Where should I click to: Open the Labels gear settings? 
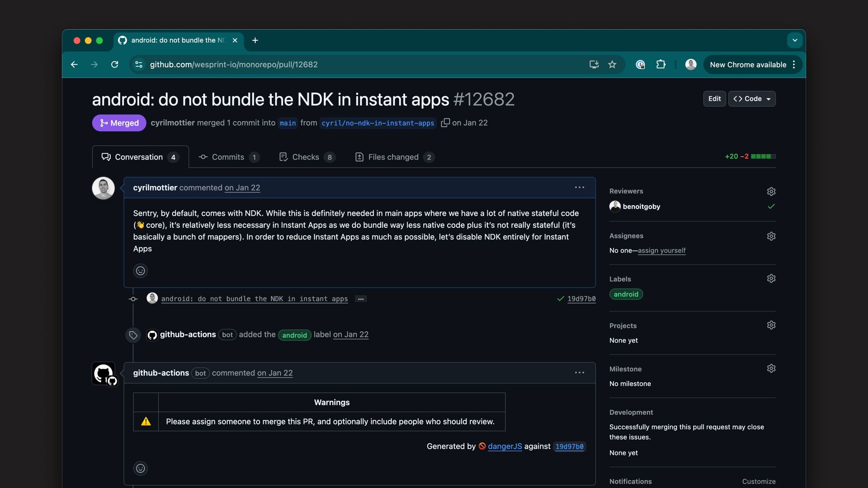coord(771,279)
